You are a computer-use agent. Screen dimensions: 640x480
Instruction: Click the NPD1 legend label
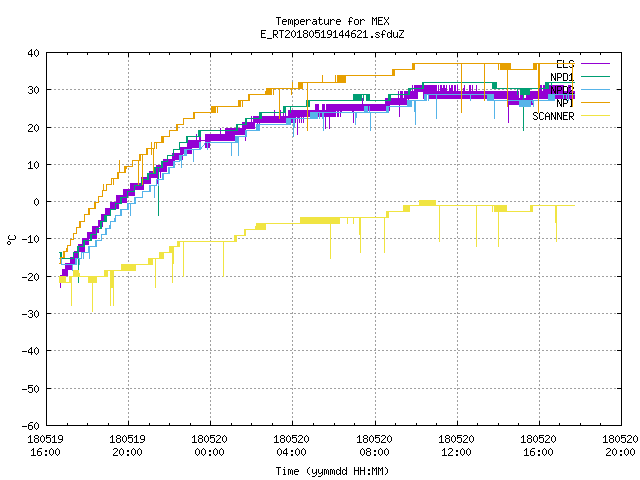(x=562, y=77)
